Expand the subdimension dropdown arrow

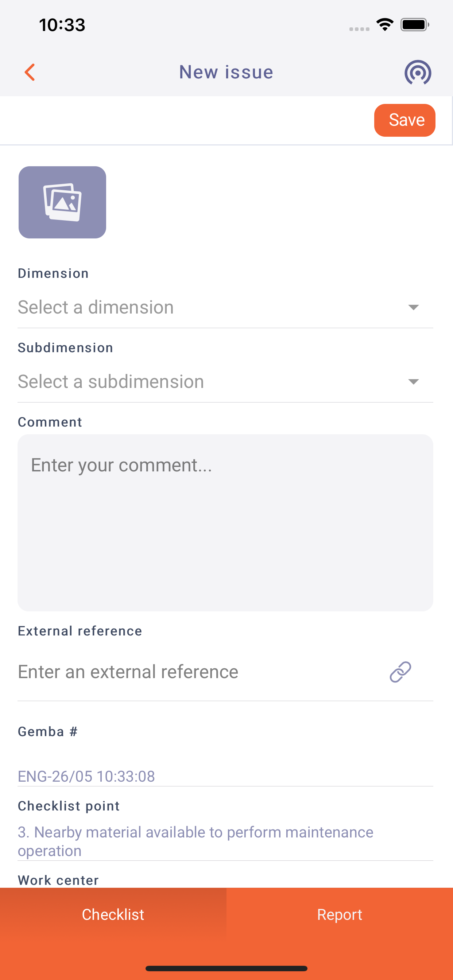[x=413, y=382]
